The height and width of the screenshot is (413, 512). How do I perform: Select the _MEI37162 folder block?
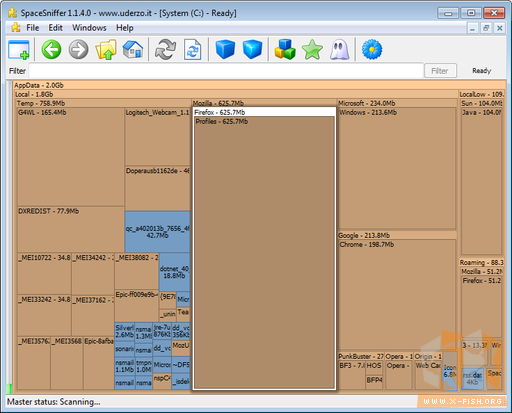93,315
